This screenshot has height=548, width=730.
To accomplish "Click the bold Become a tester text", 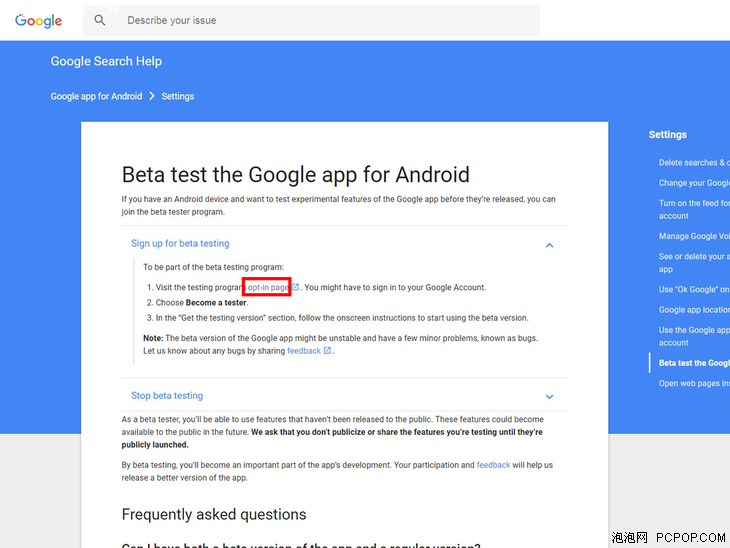I will tap(216, 303).
